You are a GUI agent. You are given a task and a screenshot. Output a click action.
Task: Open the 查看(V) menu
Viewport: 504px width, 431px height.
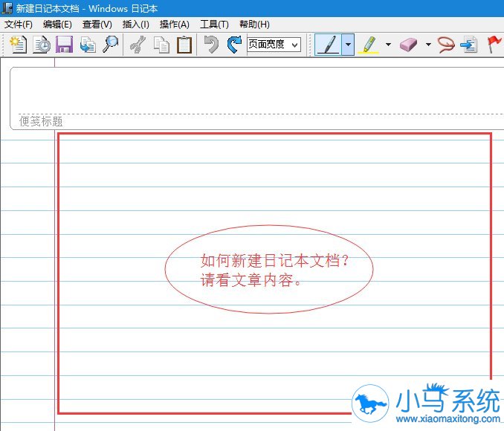(x=97, y=25)
